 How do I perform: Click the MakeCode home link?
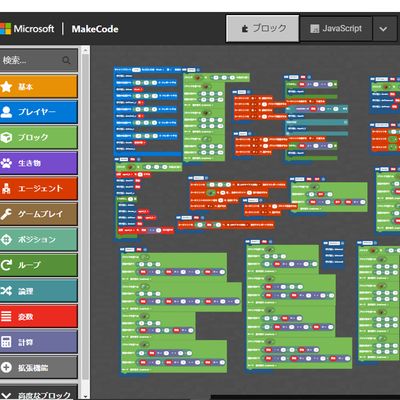point(95,29)
